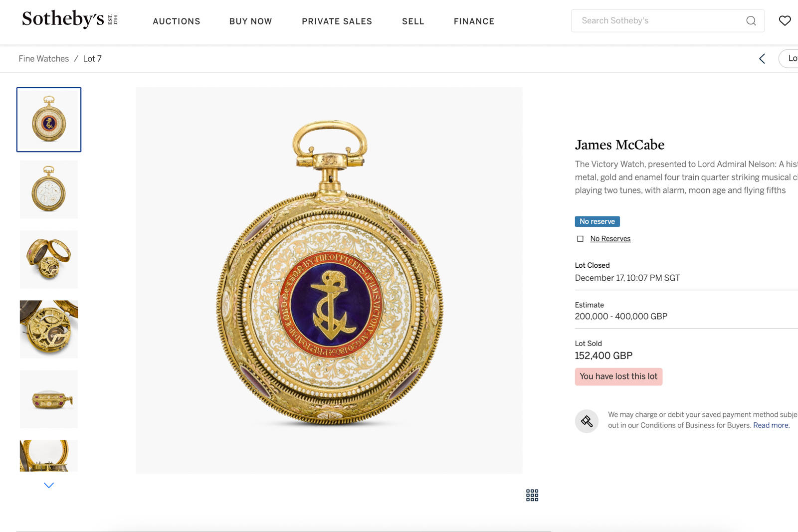Open favorites with the heart icon
Screen dimensions: 798x532
click(x=785, y=21)
